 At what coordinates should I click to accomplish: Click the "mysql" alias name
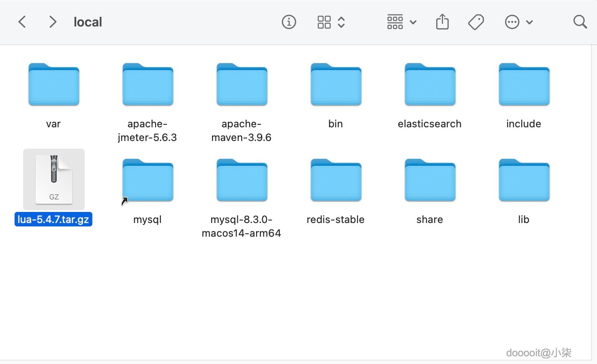(x=148, y=220)
